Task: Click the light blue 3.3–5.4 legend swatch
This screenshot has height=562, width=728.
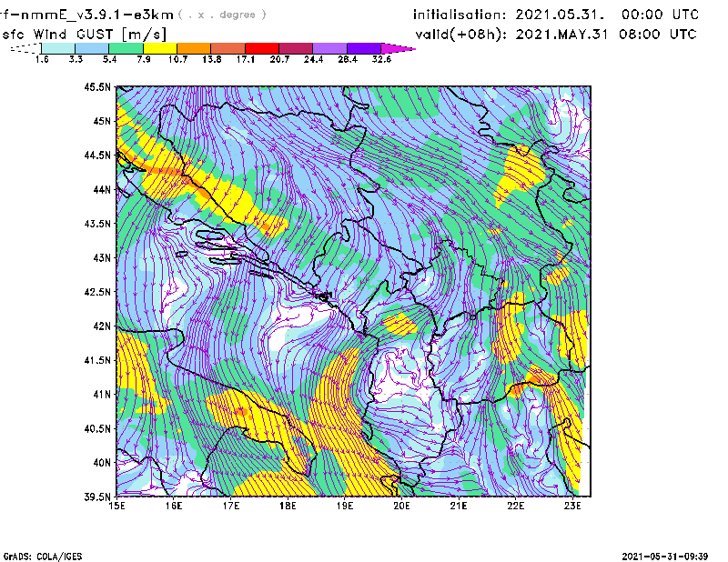Action: tap(92, 48)
